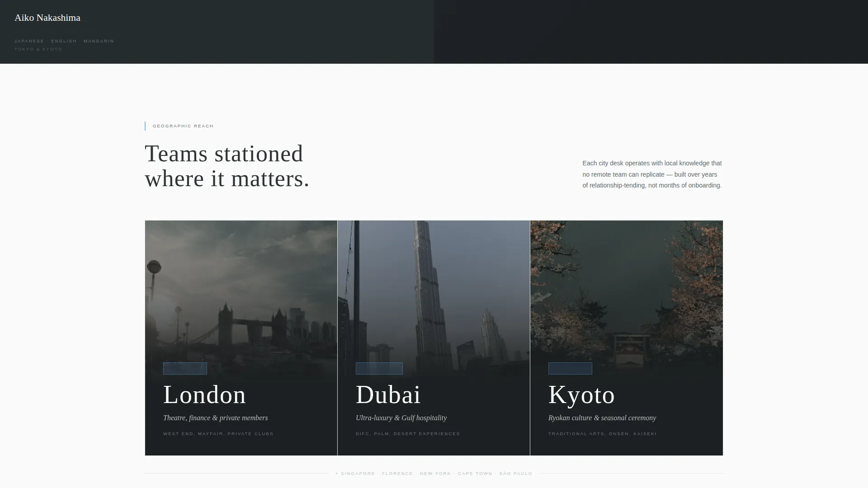
Task: Click 'Tokyo & Kyoto' header text
Action: pos(38,49)
